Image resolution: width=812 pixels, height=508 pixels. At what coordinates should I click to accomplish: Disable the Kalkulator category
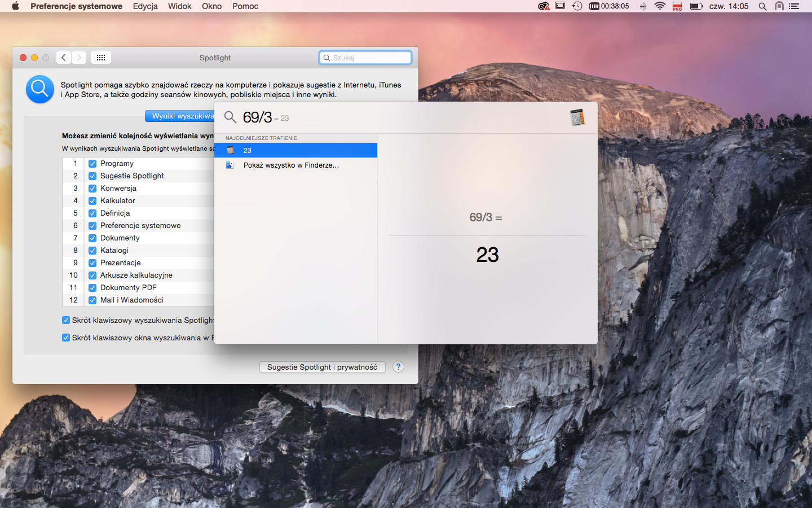92,201
